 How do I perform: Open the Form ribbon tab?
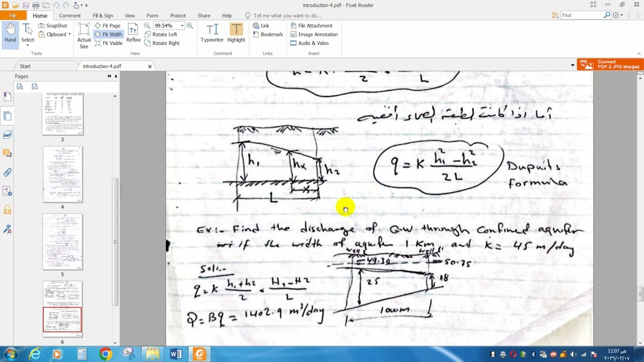click(x=152, y=16)
